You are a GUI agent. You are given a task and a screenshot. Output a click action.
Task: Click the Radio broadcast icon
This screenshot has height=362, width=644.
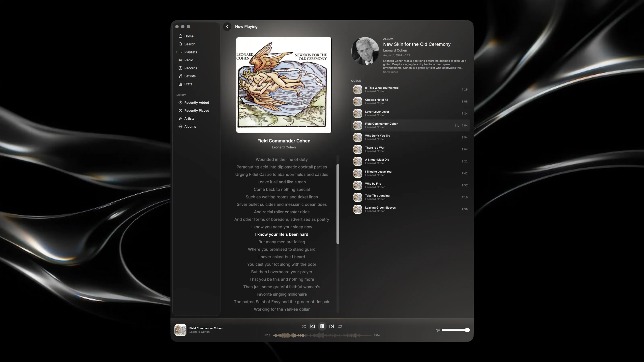tap(180, 60)
